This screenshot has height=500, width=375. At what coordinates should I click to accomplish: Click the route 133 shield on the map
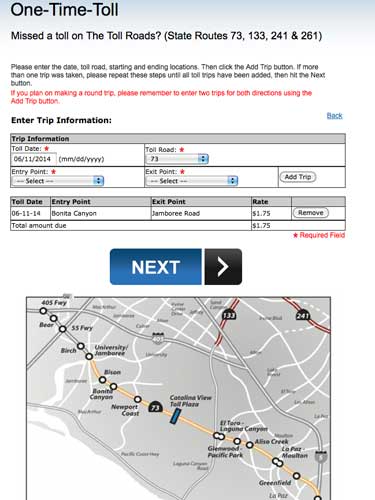pyautogui.click(x=229, y=315)
